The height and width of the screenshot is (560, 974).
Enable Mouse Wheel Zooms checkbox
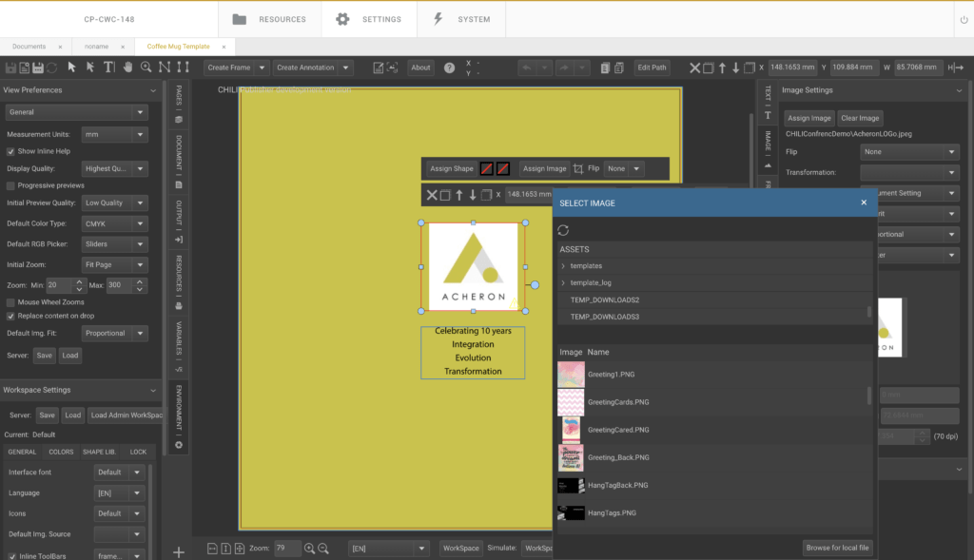(x=10, y=302)
